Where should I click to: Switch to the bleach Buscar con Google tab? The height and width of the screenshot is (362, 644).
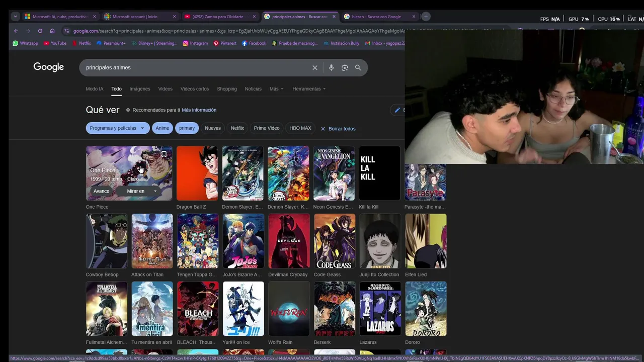click(x=380, y=17)
